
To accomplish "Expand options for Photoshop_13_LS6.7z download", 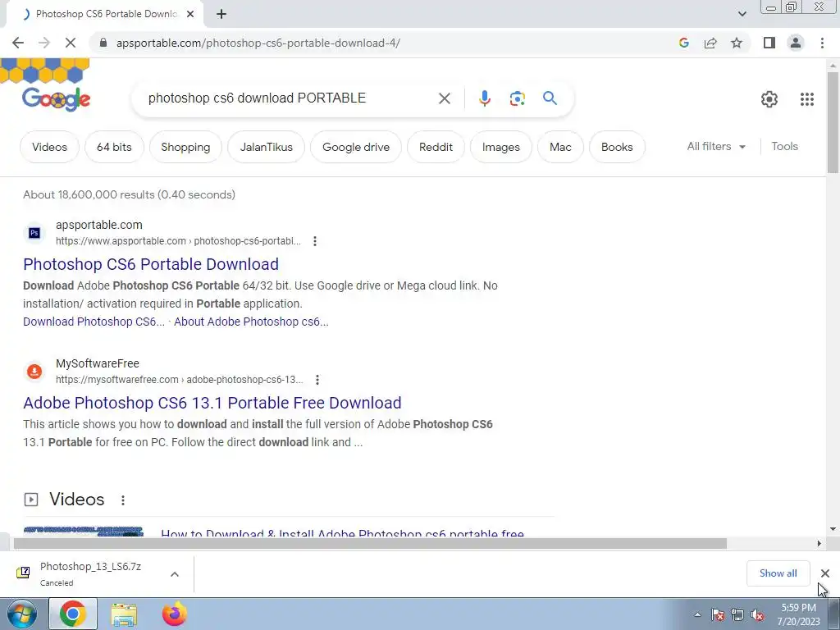I will tap(175, 574).
